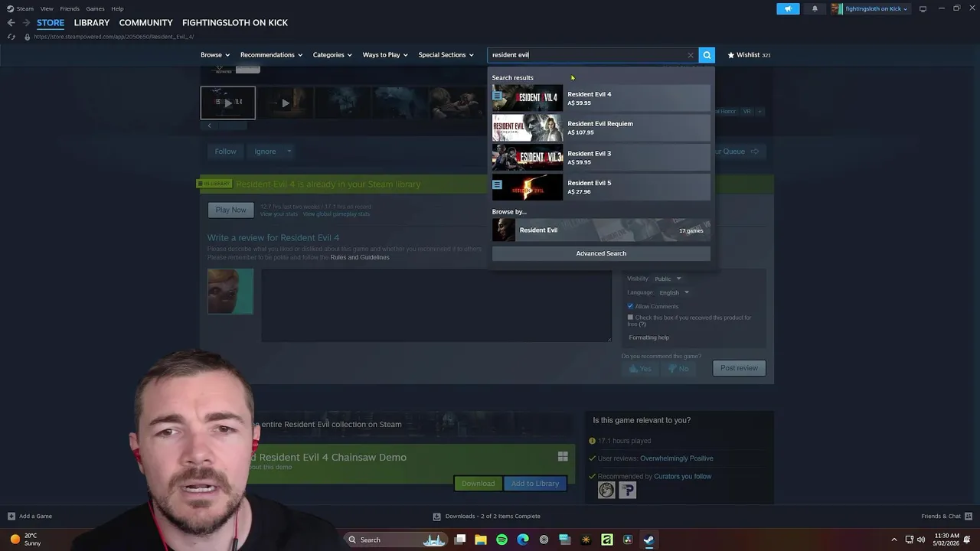Open the clock showing 11:30 AM
980x551 pixels.
click(947, 540)
